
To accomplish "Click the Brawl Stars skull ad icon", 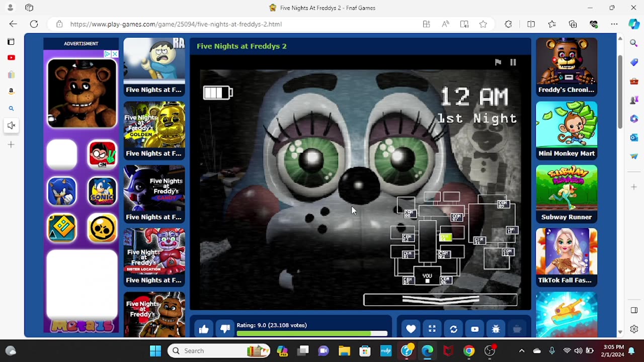I will 102,228.
